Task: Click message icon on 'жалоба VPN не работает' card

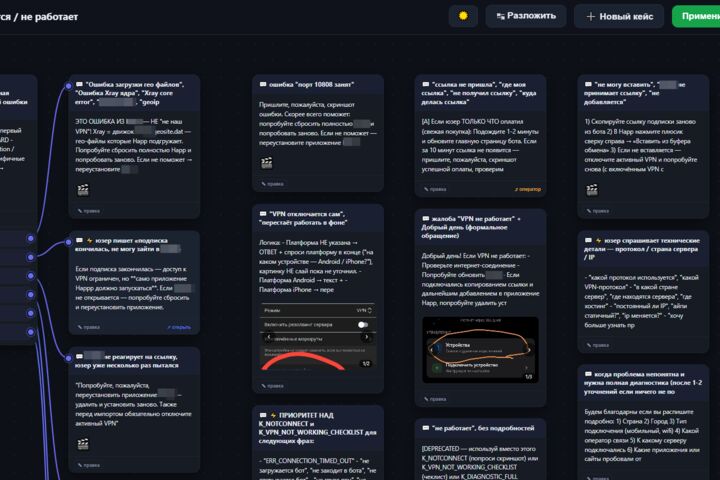Action: click(x=426, y=219)
